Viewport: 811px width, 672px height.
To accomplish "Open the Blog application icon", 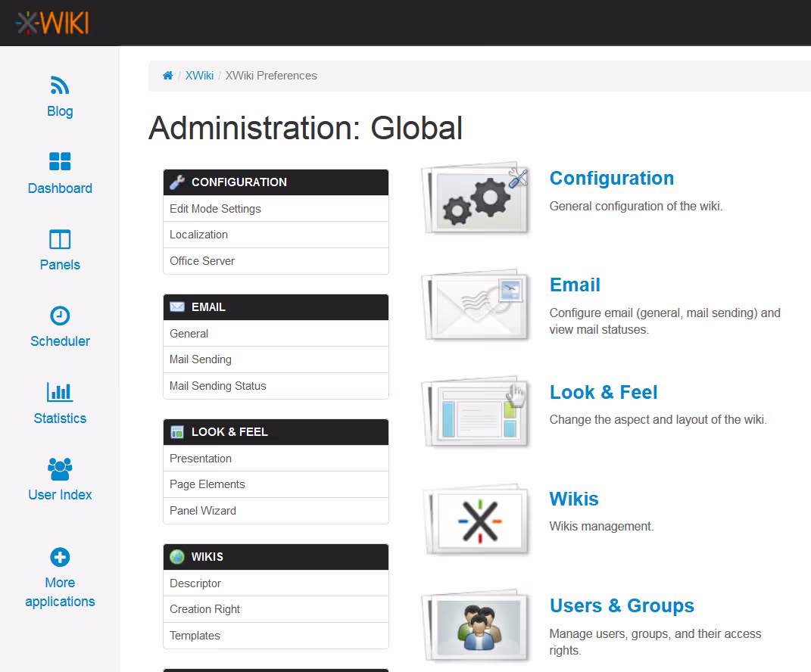I will [x=60, y=84].
